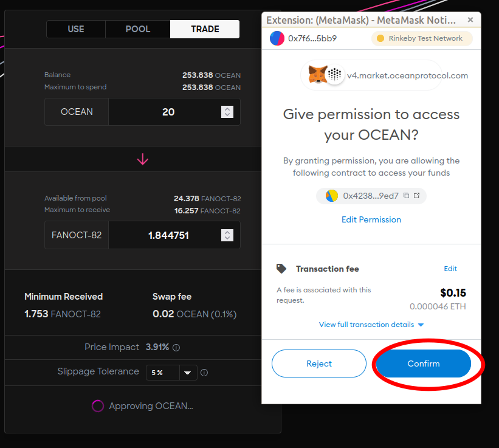Confirm the OCEAN permission request
The image size is (499, 448).
click(x=423, y=364)
